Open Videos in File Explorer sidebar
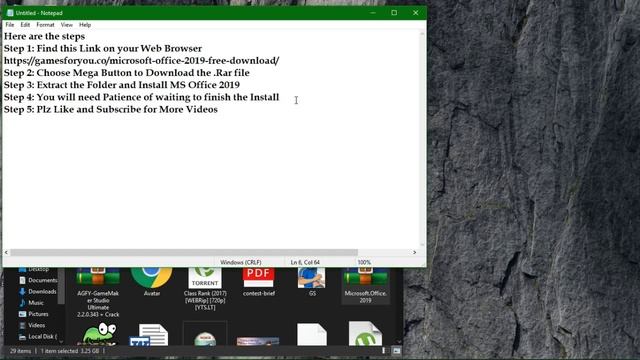The width and height of the screenshot is (640, 360). [x=32, y=325]
